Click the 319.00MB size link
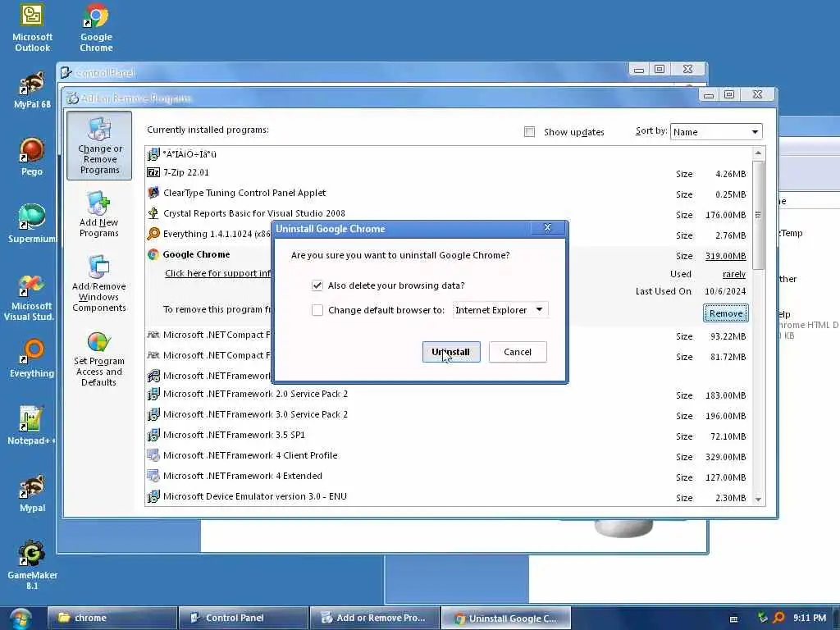This screenshot has height=630, width=840. (725, 256)
